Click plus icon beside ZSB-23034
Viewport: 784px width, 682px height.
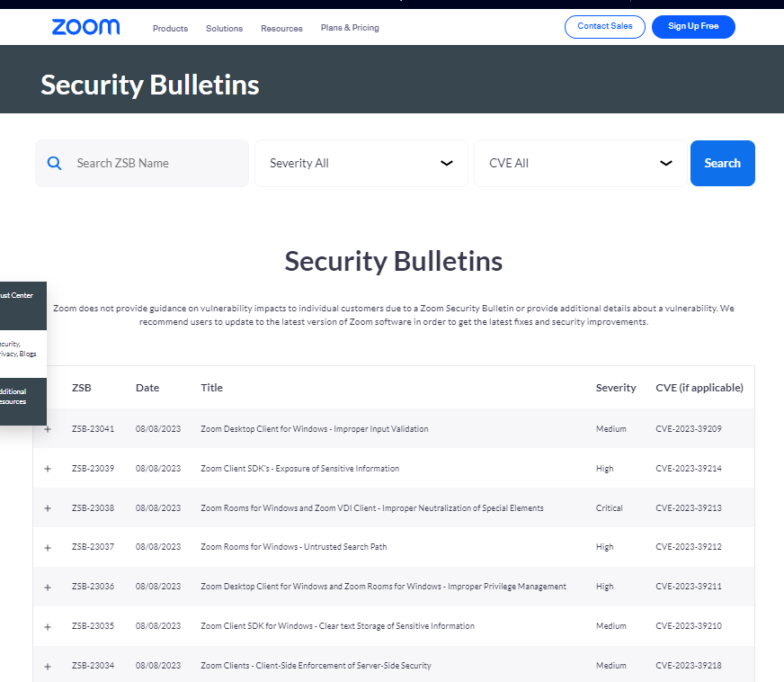[x=48, y=666]
